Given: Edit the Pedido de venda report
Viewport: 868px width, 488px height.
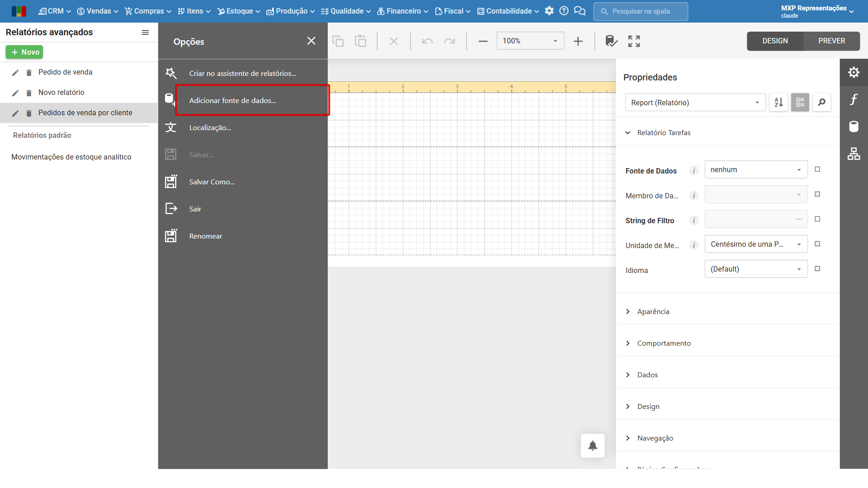Looking at the screenshot, I should point(15,72).
